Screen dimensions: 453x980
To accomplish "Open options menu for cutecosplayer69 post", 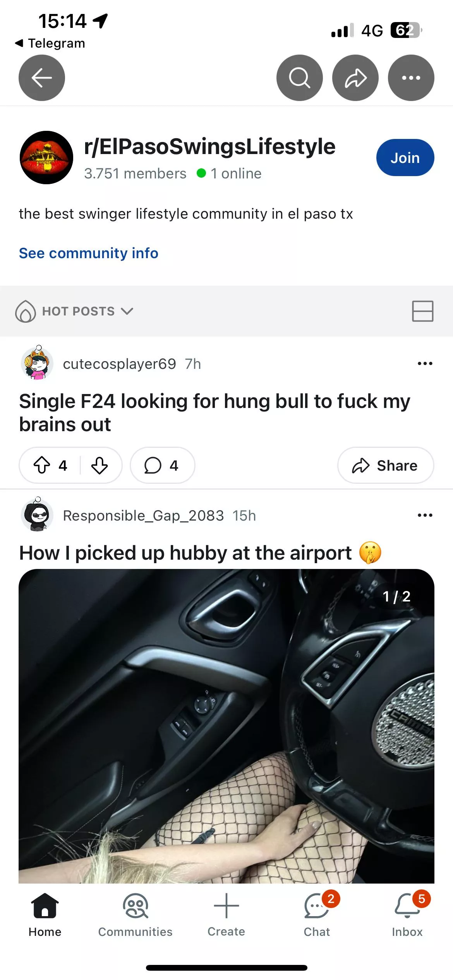I will [x=425, y=363].
